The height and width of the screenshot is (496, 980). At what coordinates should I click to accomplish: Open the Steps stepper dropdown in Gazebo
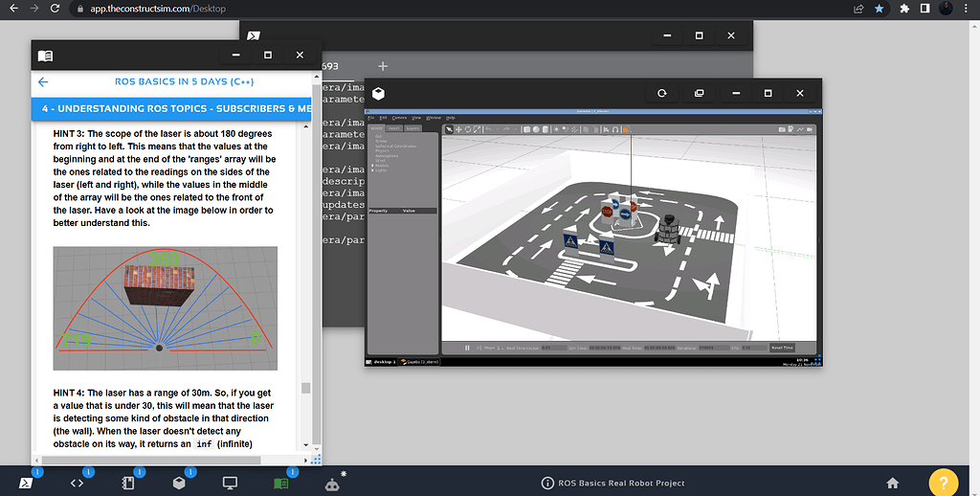coord(500,348)
